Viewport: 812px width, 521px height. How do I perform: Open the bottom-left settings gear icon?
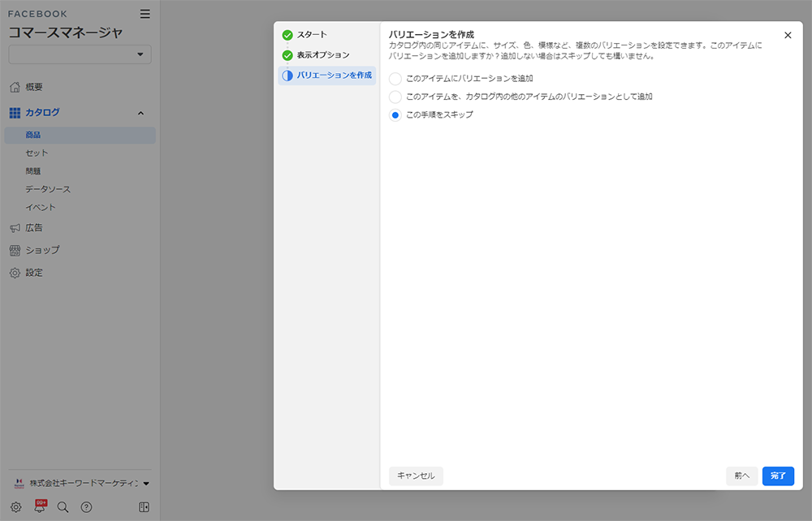click(16, 507)
